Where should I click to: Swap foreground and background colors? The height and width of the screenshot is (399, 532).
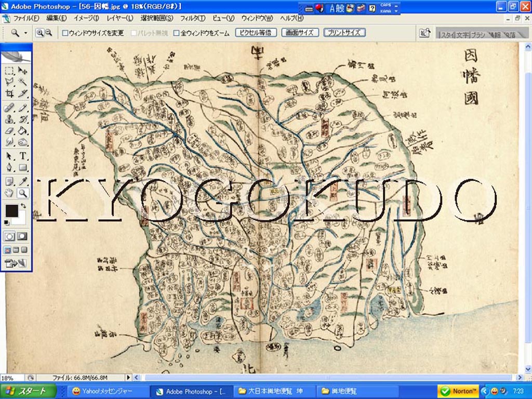[x=23, y=206]
